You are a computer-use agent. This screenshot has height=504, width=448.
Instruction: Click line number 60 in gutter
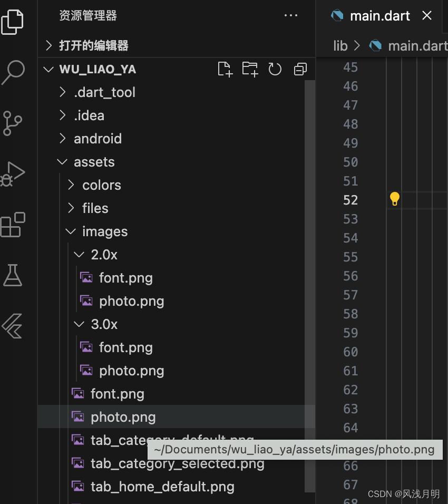point(350,352)
